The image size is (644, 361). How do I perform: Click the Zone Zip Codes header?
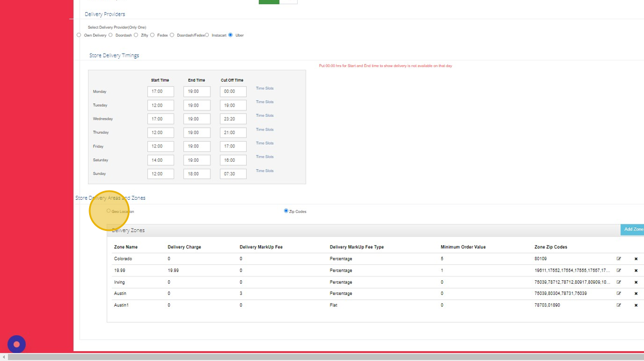click(550, 247)
